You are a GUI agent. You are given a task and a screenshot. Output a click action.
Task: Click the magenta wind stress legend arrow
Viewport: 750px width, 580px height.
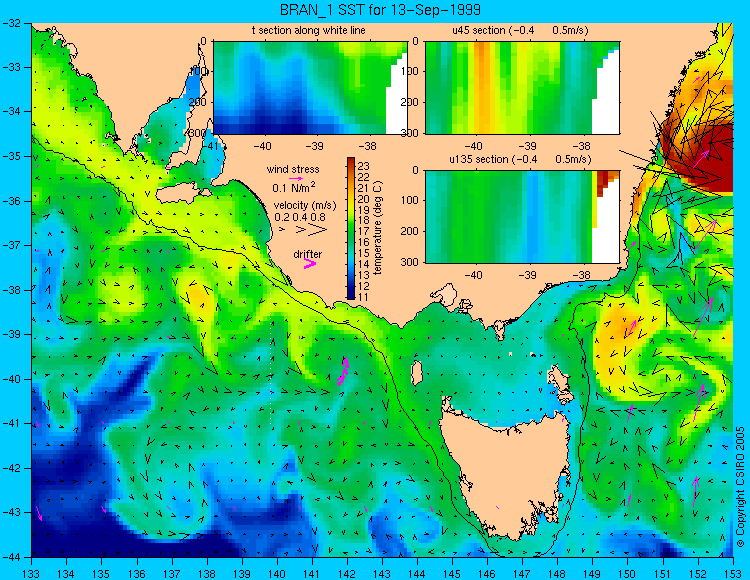pyautogui.click(x=297, y=178)
